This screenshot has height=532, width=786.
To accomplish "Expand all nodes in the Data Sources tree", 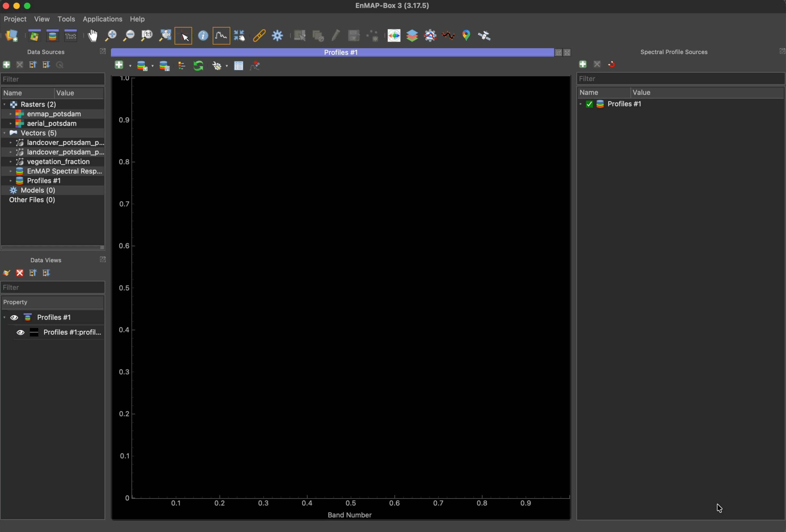I will (46, 65).
